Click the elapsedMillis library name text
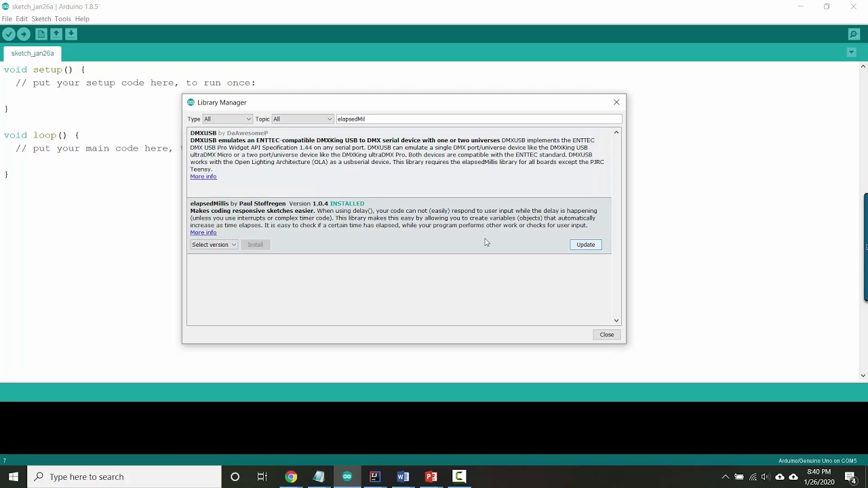Image resolution: width=868 pixels, height=488 pixels. tap(210, 203)
